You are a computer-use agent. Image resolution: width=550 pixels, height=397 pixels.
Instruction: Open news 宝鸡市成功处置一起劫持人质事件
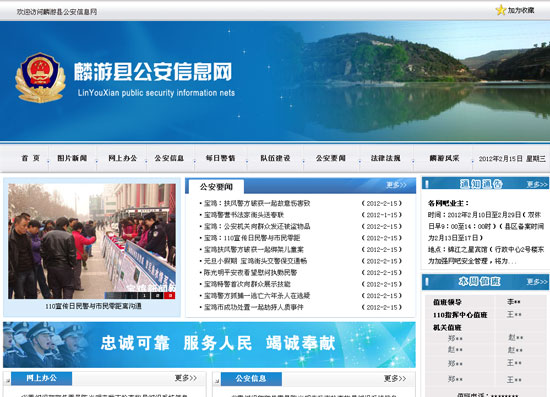pos(254,307)
